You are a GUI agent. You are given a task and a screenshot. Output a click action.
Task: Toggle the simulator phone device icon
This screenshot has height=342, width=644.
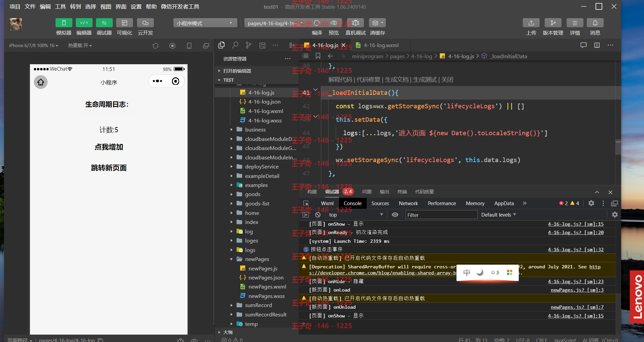click(x=189, y=46)
